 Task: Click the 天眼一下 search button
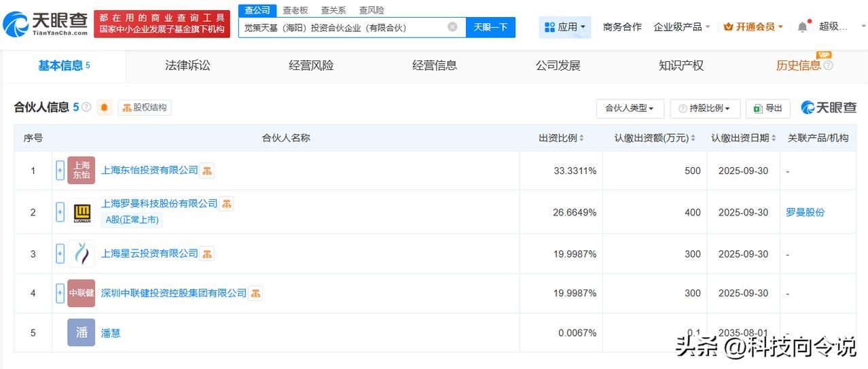[x=490, y=27]
